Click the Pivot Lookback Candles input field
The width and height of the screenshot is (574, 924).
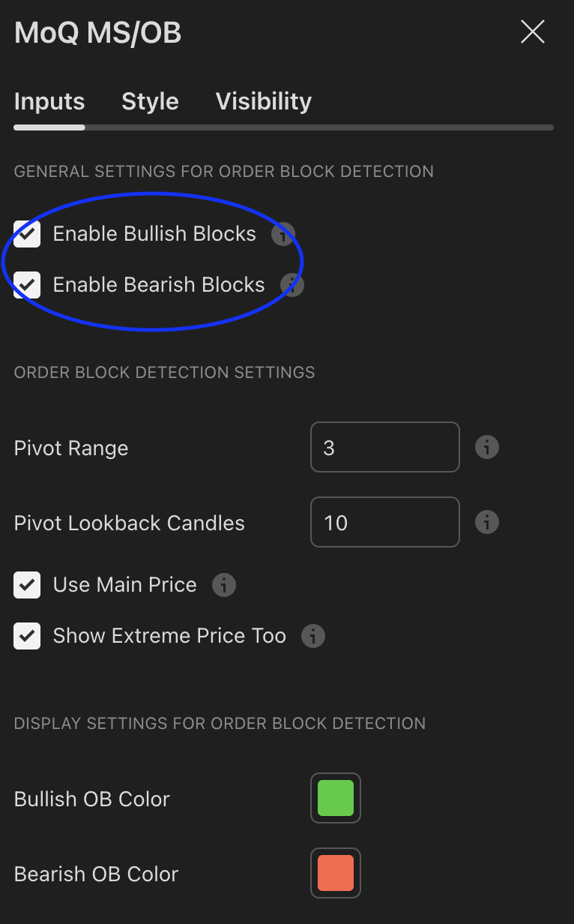click(x=384, y=522)
